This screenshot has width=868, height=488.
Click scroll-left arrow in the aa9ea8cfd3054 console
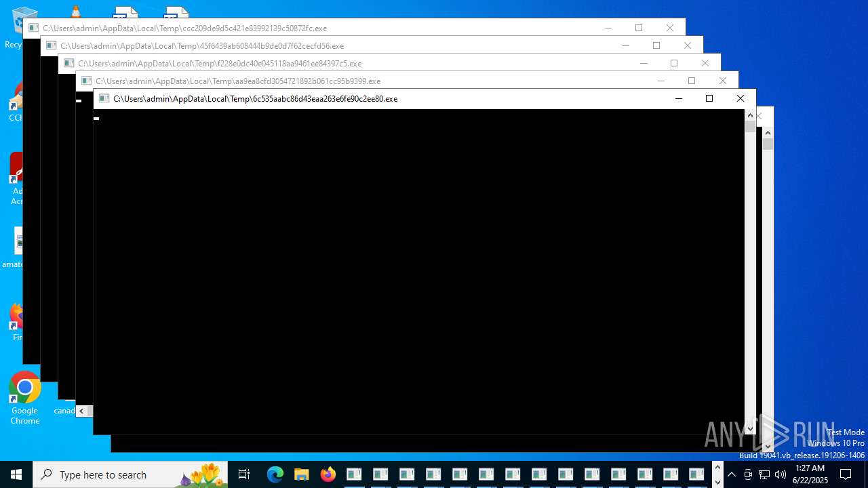[x=82, y=411]
